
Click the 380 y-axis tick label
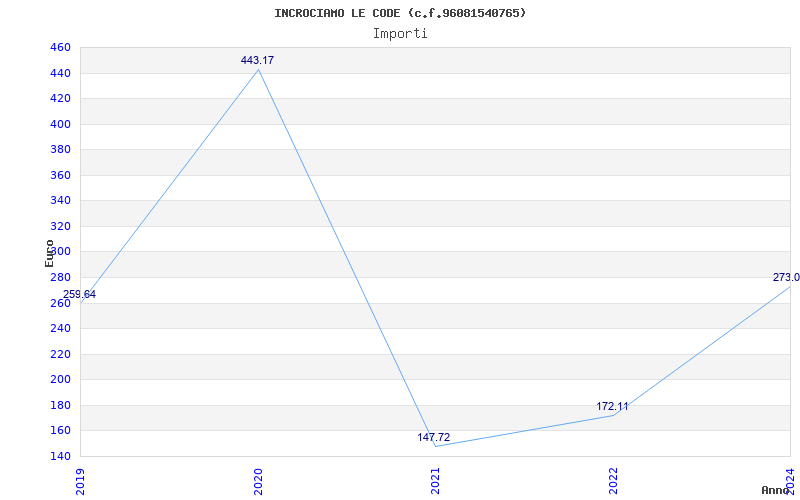(x=60, y=149)
